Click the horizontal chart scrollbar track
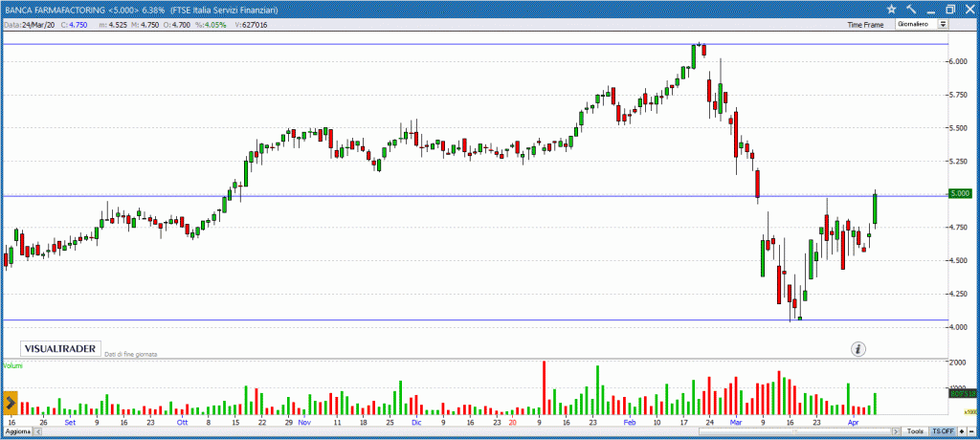This screenshot has width=980, height=440. tap(466, 431)
